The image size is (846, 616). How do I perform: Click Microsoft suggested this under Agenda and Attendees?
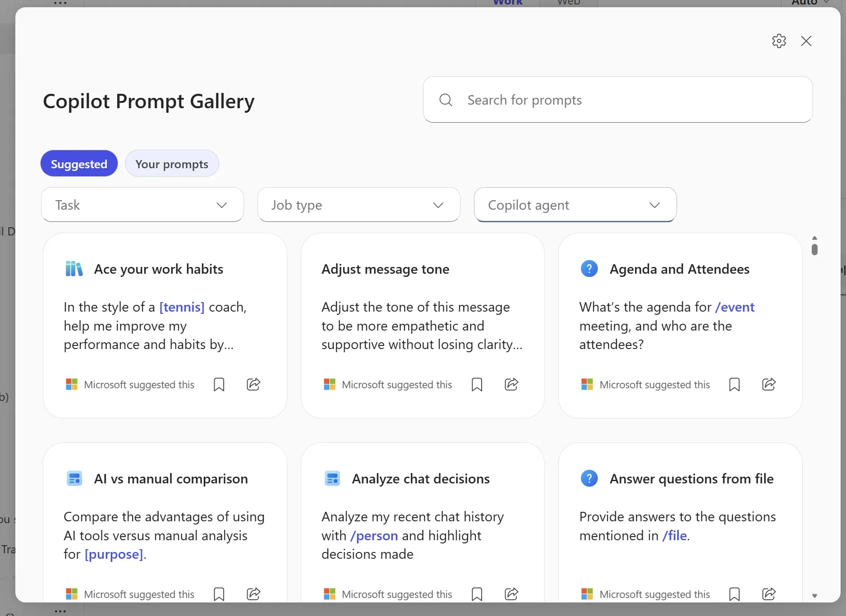tap(655, 385)
